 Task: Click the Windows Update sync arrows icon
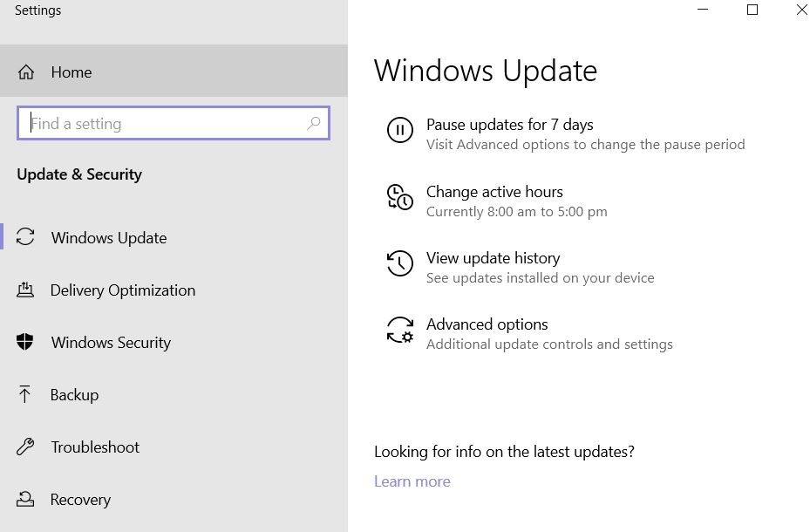coord(25,237)
